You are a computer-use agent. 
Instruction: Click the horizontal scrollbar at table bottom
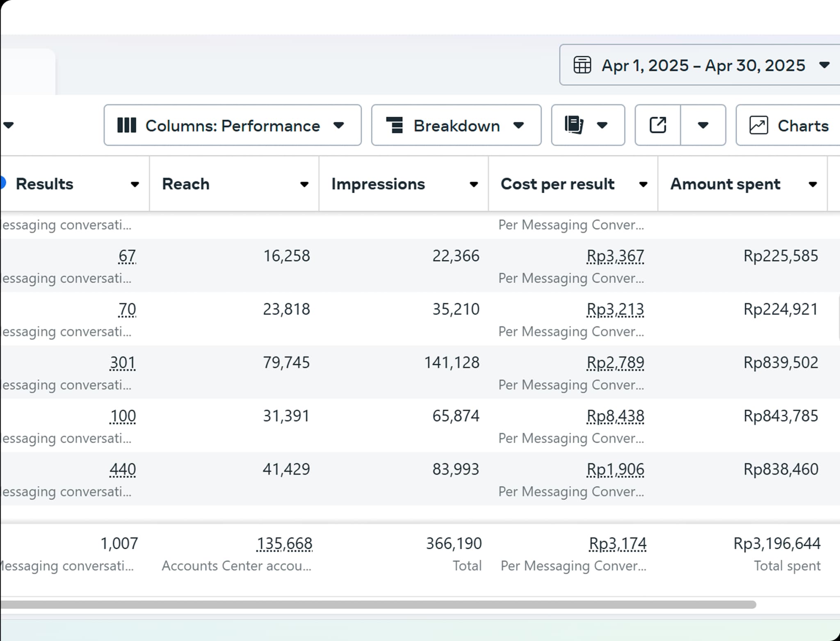click(377, 605)
